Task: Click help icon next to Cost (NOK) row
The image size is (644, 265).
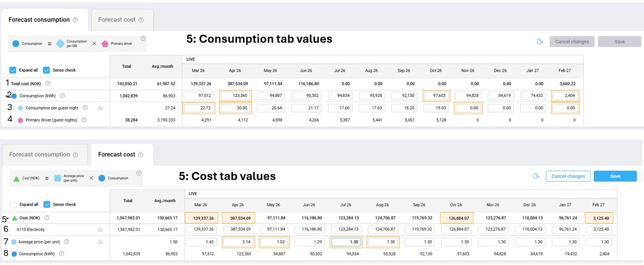Action: tap(47, 218)
